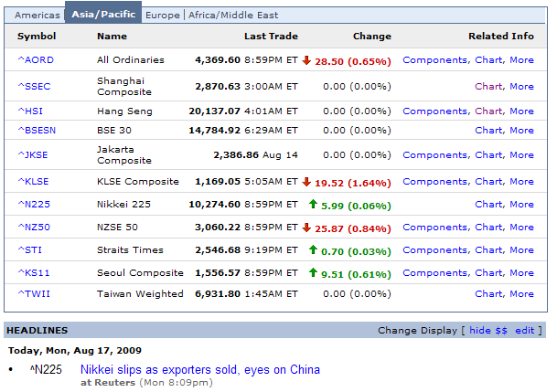This screenshot has width=557, height=392.
Task: Click the red down arrow beside KLSE Composite
Action: (306, 182)
